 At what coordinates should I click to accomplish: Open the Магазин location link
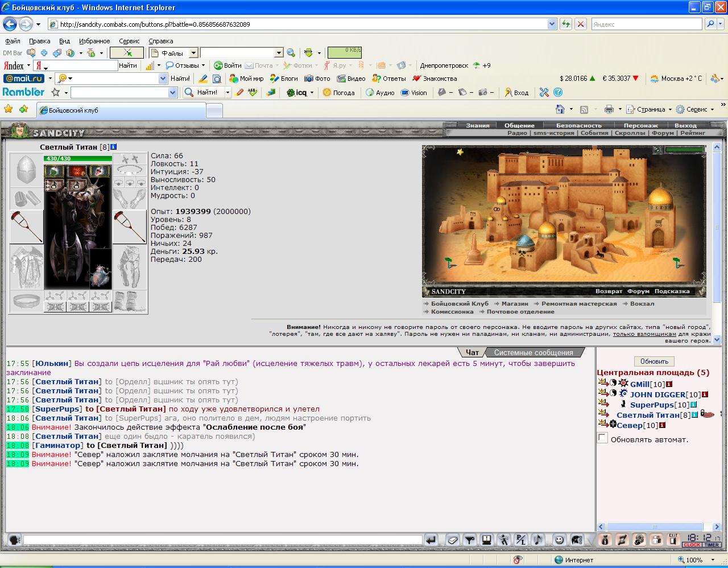point(515,303)
